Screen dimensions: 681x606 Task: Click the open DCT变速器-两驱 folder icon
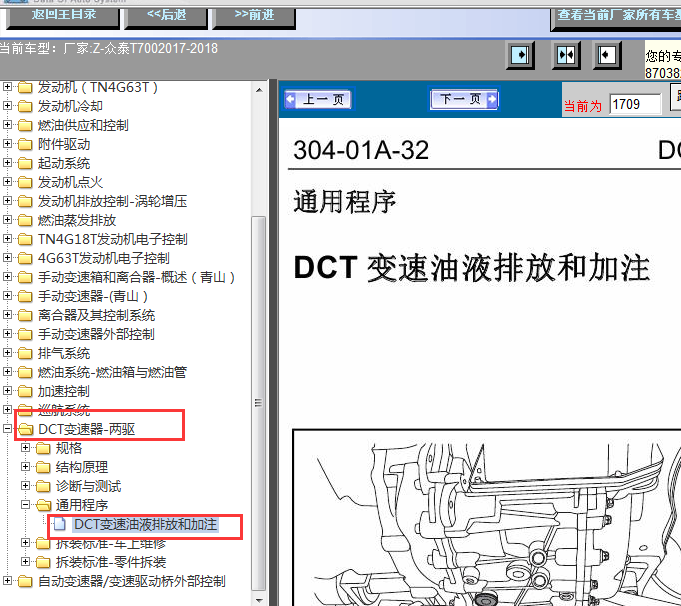26,429
